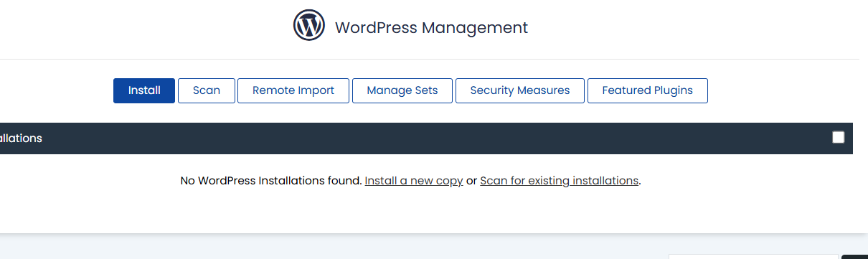868x259 pixels.
Task: Click the WordPress logo icon
Action: click(309, 25)
